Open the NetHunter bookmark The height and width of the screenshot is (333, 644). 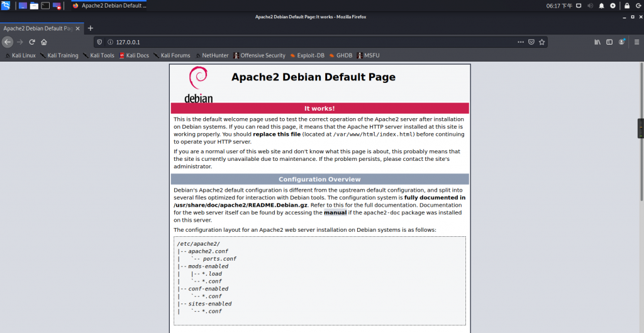(212, 55)
